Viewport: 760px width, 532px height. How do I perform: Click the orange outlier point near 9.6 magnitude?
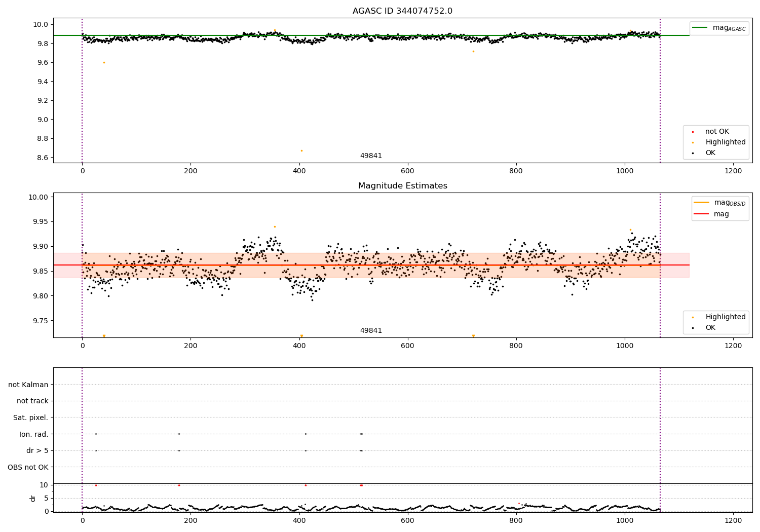coord(104,62)
